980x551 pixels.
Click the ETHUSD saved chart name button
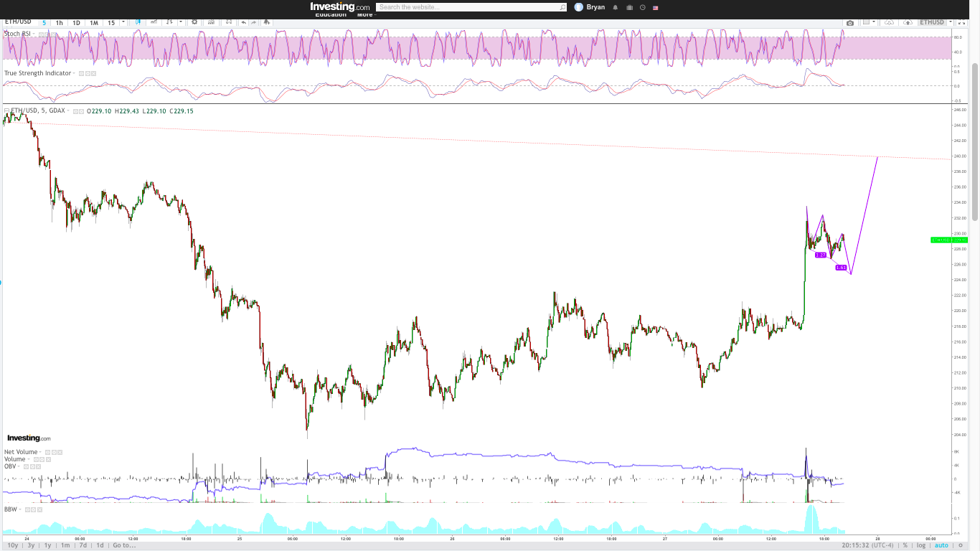click(x=933, y=22)
